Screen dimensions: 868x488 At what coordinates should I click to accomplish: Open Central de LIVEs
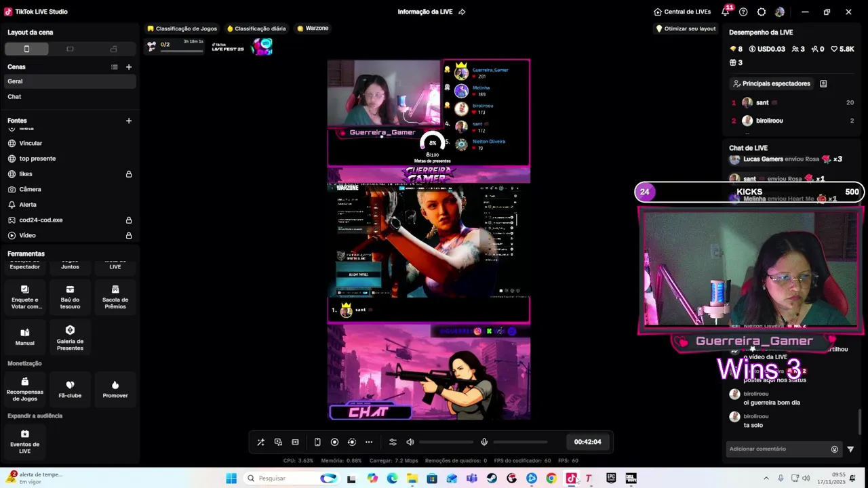682,12
